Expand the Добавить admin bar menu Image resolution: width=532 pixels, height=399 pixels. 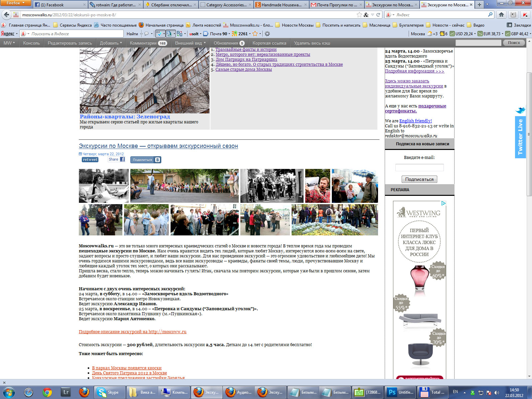click(111, 43)
